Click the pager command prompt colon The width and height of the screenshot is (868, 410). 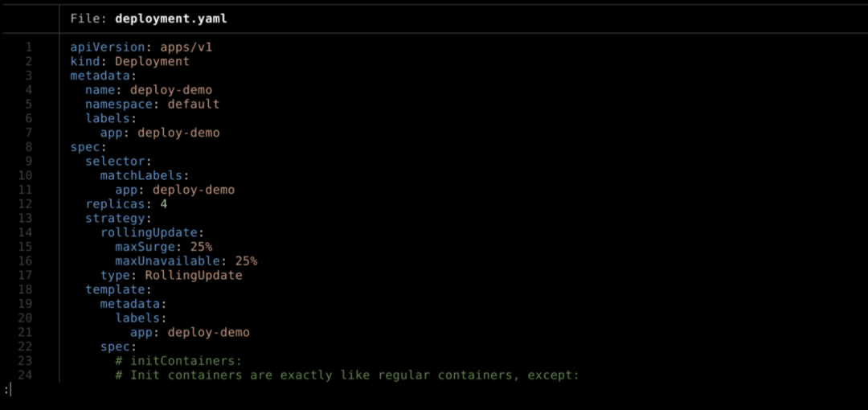(x=6, y=390)
